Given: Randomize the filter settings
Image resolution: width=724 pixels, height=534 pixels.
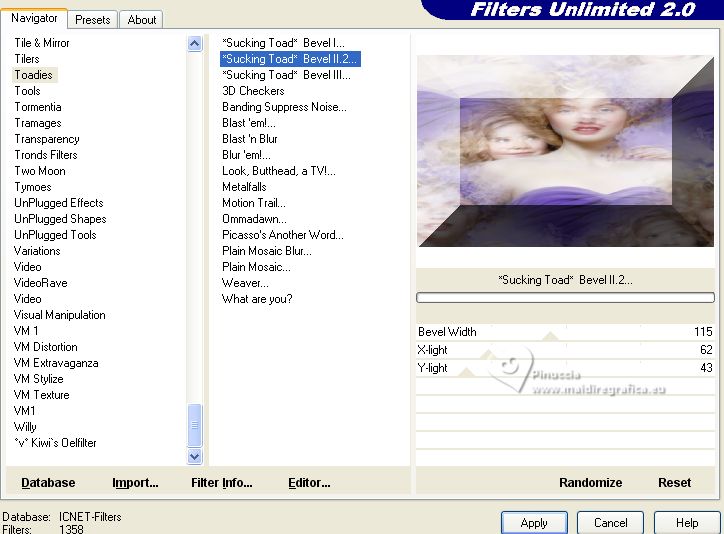Looking at the screenshot, I should pyautogui.click(x=591, y=483).
